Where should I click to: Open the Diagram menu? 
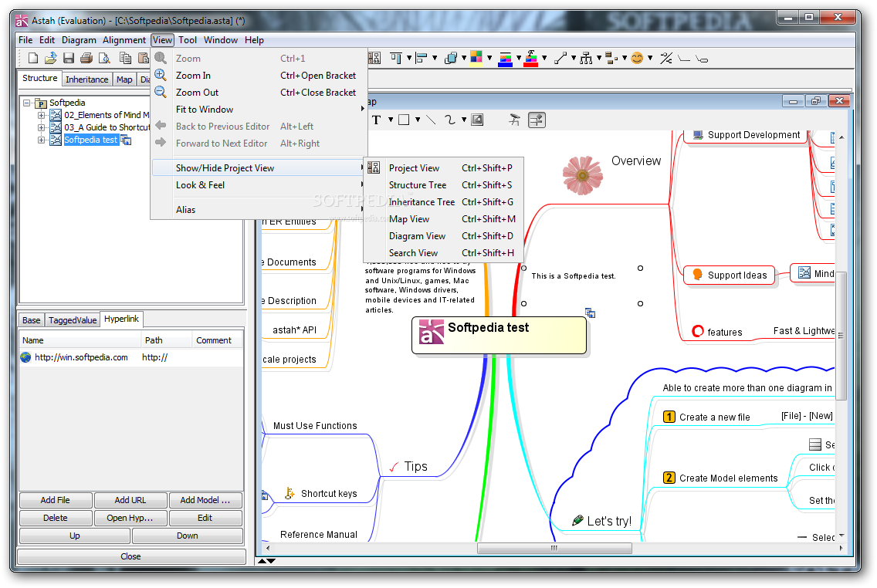(79, 40)
